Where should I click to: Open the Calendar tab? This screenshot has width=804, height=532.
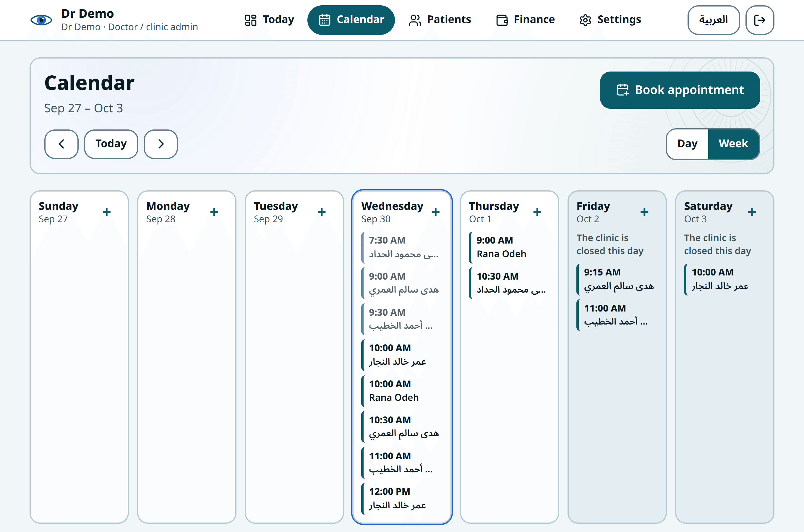coord(351,20)
